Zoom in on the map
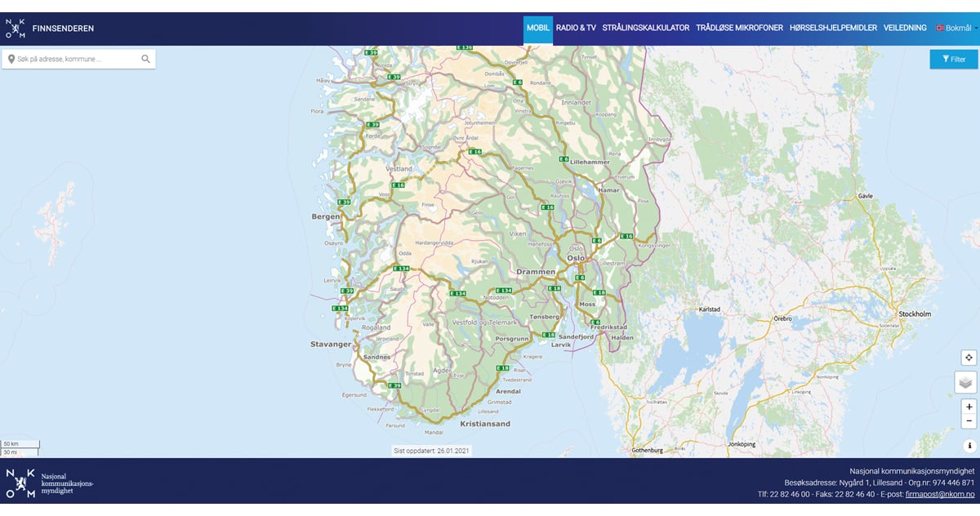The height and width of the screenshot is (516, 980). click(969, 407)
